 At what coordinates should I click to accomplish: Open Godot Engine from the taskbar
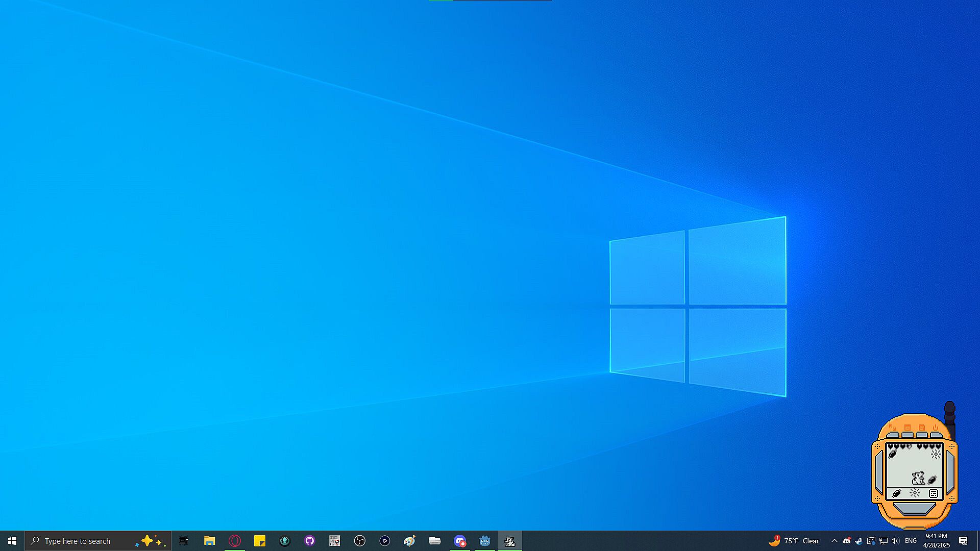point(484,541)
